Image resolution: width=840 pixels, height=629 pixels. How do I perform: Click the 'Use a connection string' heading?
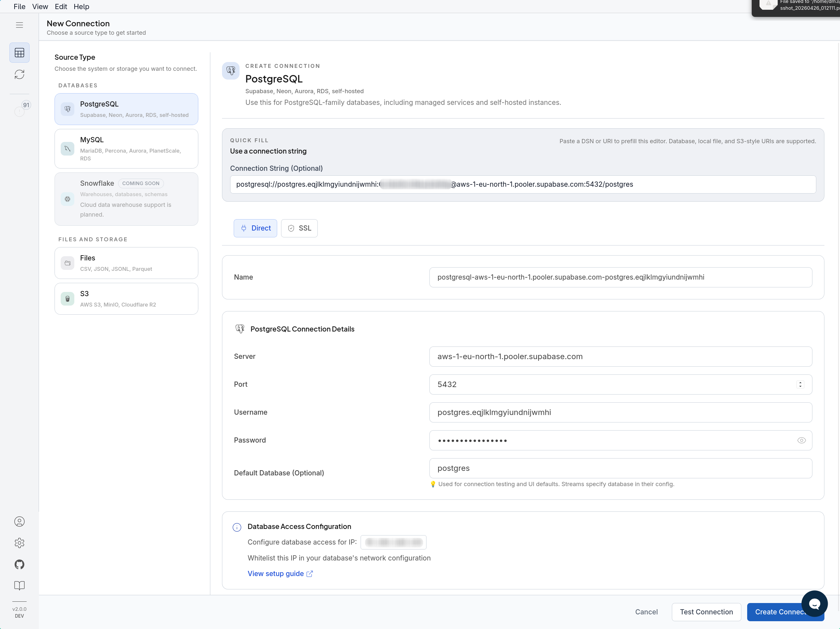click(x=268, y=151)
